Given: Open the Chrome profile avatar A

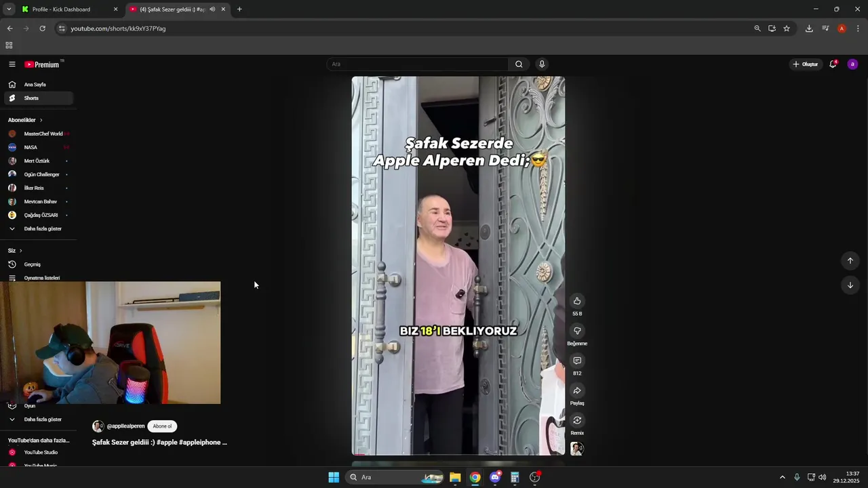Looking at the screenshot, I should [x=842, y=28].
